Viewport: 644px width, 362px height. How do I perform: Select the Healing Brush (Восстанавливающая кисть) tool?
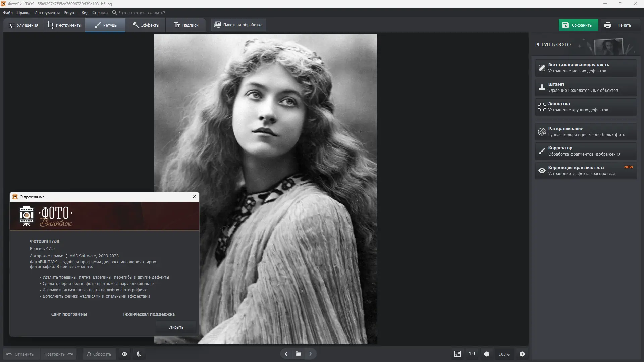tap(585, 68)
